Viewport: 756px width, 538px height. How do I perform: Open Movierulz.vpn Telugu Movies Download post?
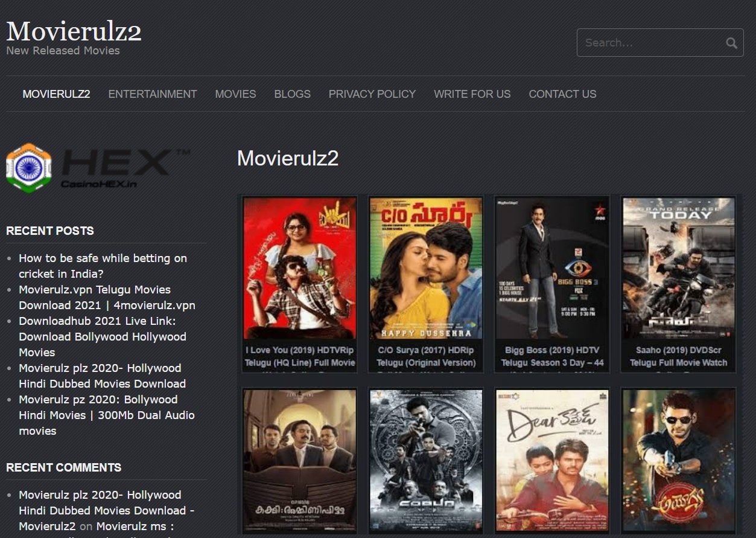point(107,297)
